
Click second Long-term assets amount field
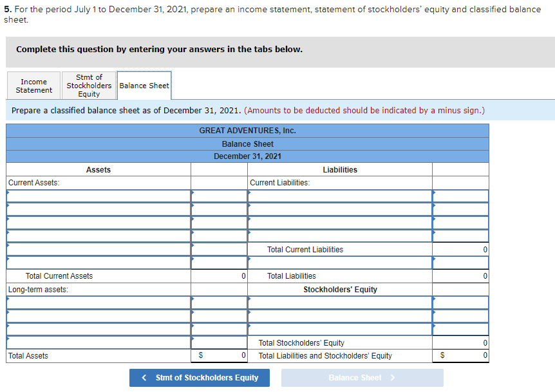(x=219, y=316)
